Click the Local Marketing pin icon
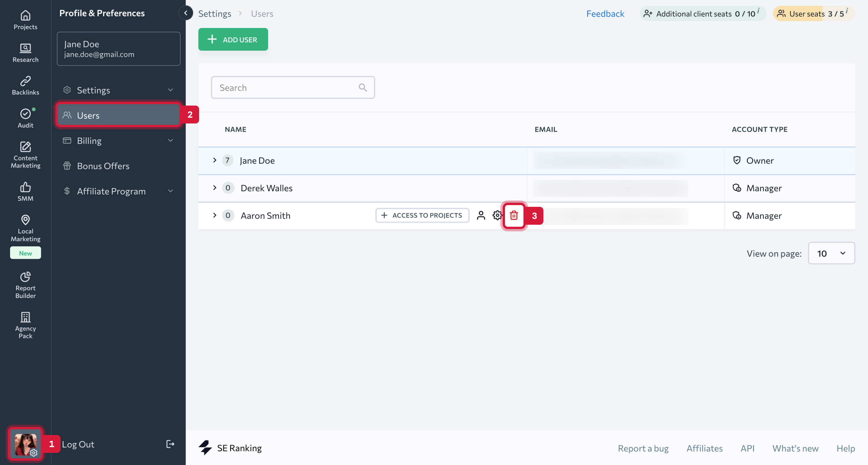Screen dimensions: 868x465 click(25, 220)
